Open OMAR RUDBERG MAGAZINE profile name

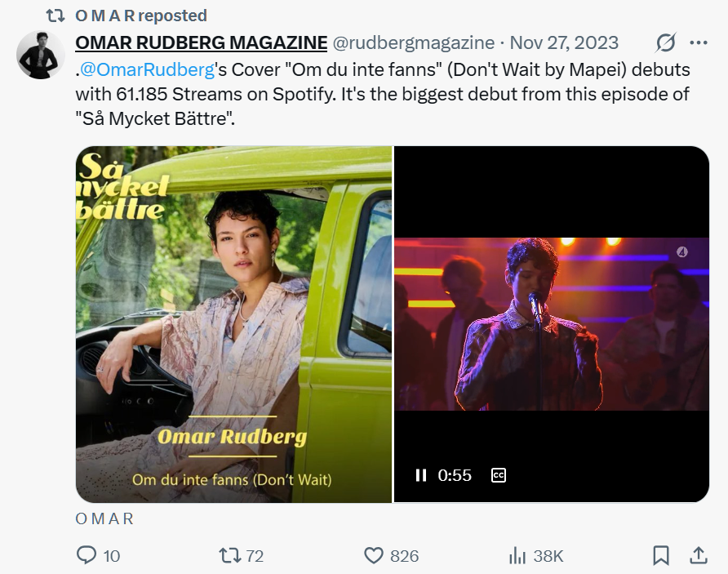(202, 42)
